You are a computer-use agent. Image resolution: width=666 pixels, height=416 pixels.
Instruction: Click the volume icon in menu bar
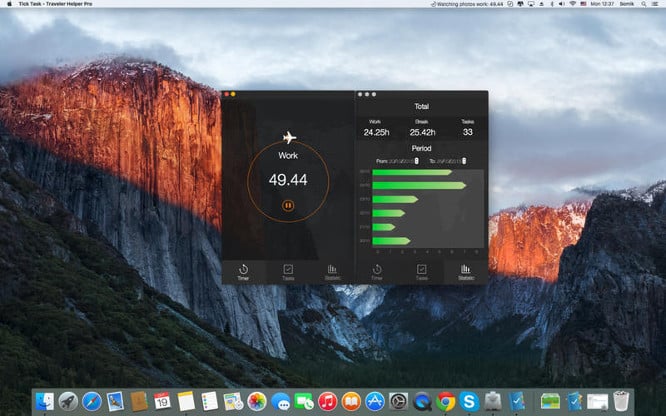(x=562, y=4)
